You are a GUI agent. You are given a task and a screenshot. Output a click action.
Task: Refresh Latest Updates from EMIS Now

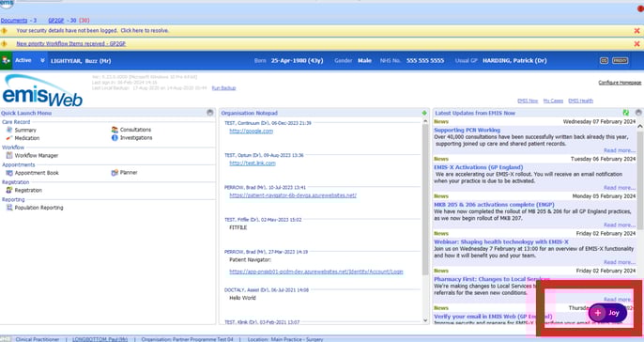point(625,113)
